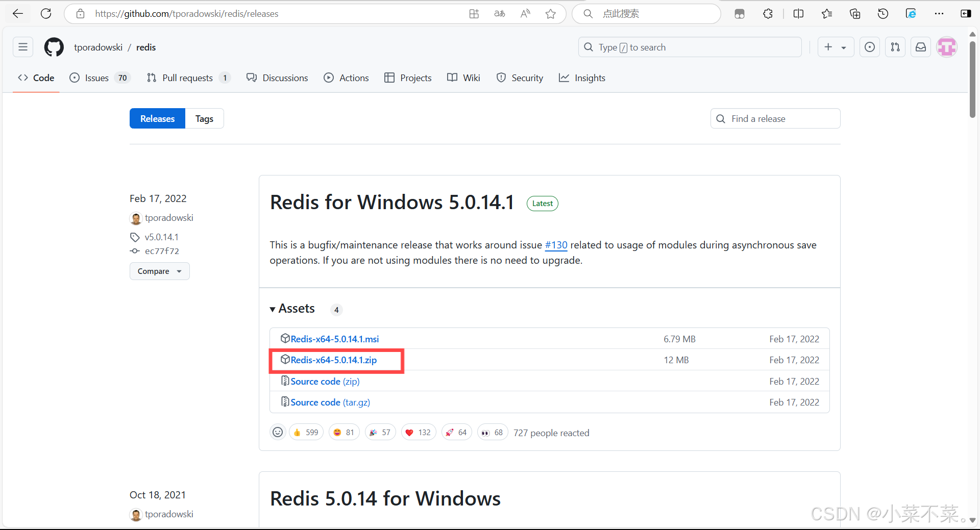This screenshot has width=980, height=530.
Task: Open the notifications inbox icon
Action: pyautogui.click(x=921, y=47)
